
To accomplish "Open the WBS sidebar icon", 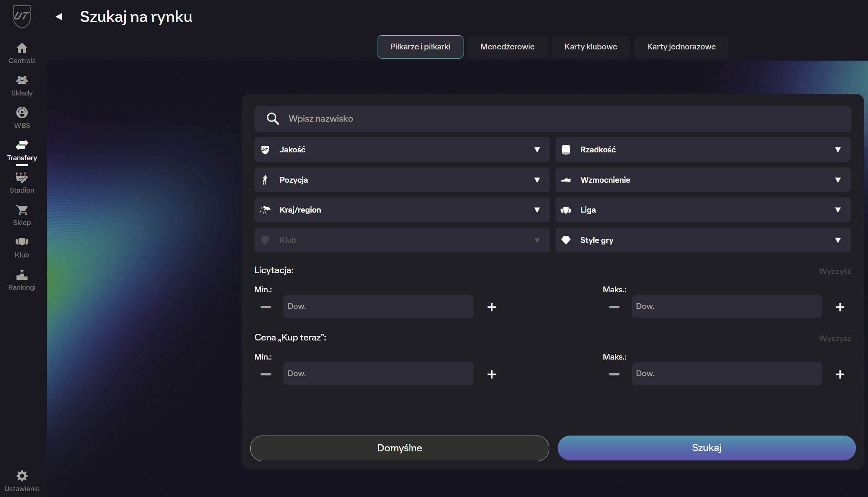I will (22, 113).
